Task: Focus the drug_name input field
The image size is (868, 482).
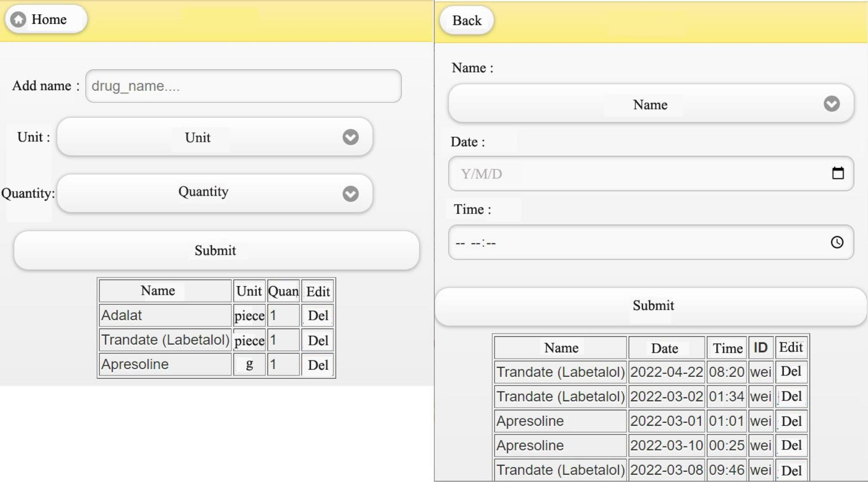Action: 243,86
